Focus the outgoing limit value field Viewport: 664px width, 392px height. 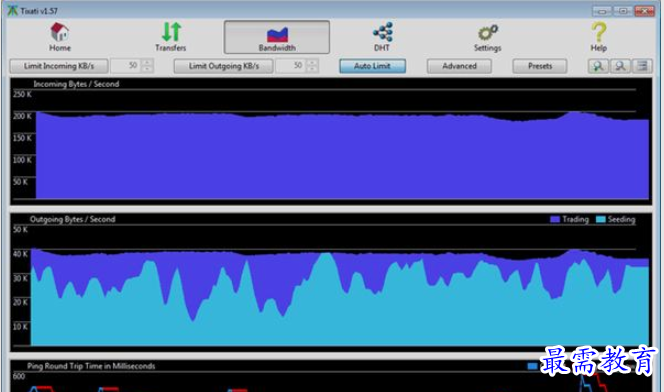[x=291, y=66]
